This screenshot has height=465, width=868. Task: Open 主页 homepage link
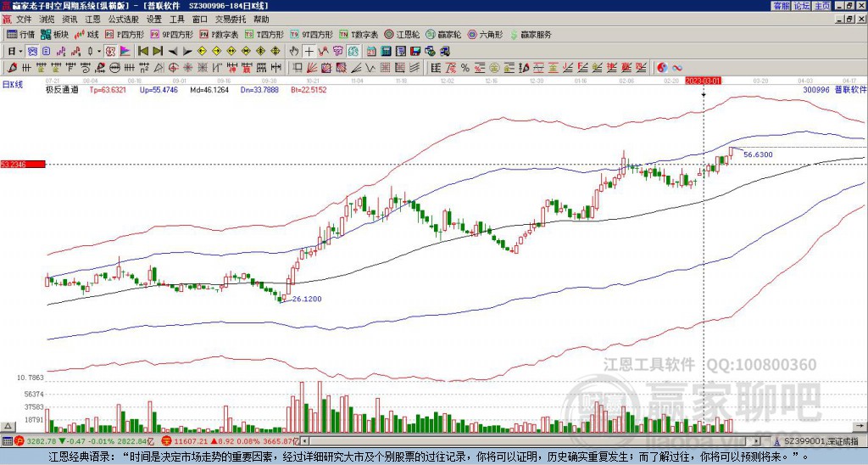click(x=821, y=6)
